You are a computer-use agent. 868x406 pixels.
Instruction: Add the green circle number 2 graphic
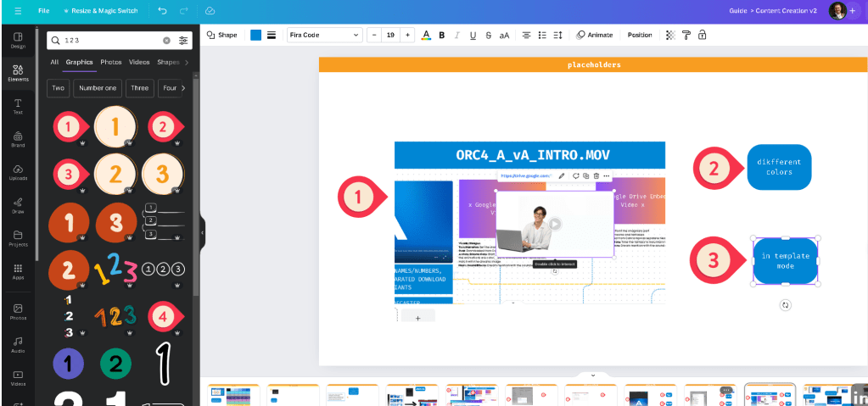[115, 364]
